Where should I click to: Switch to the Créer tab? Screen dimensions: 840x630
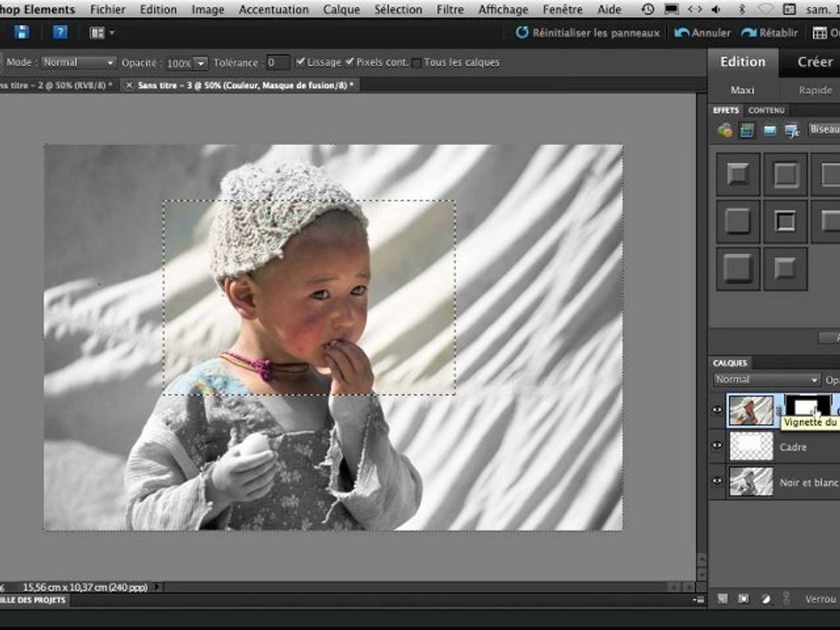click(815, 62)
